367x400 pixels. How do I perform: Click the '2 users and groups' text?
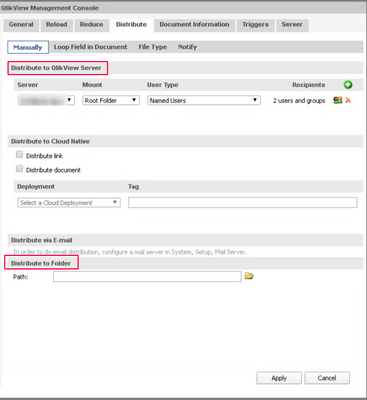click(299, 100)
